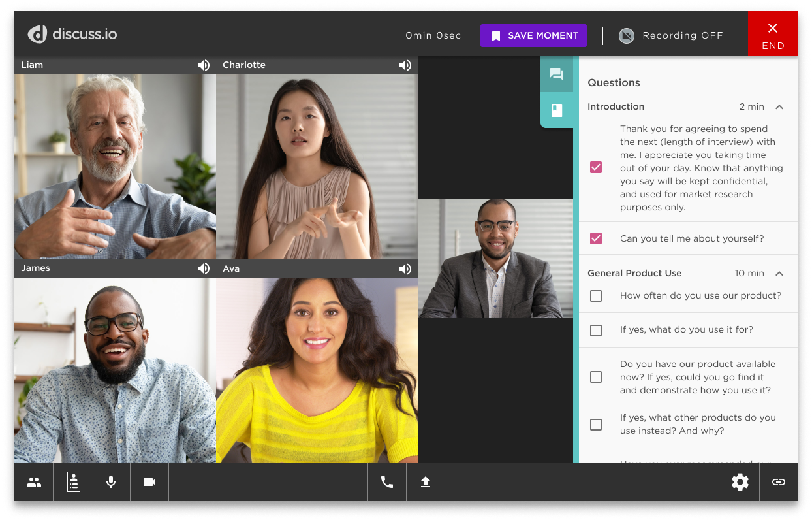Click the phone call icon

click(x=387, y=482)
